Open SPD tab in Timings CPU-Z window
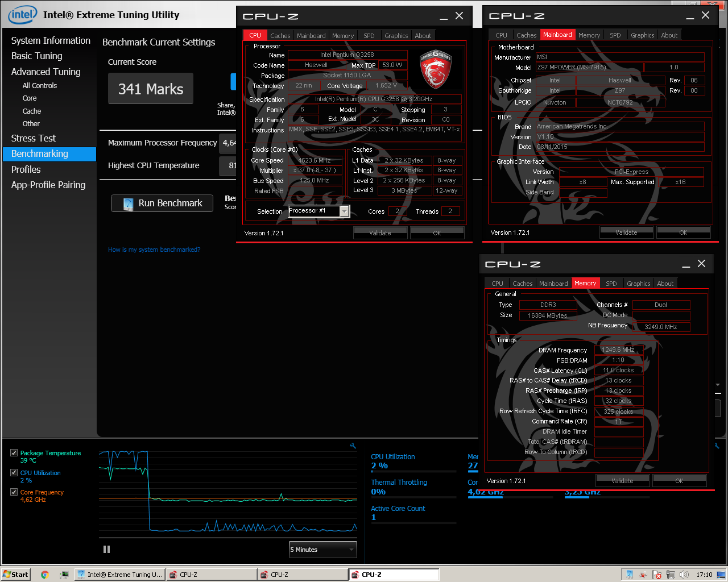The height and width of the screenshot is (582, 728). pos(611,284)
